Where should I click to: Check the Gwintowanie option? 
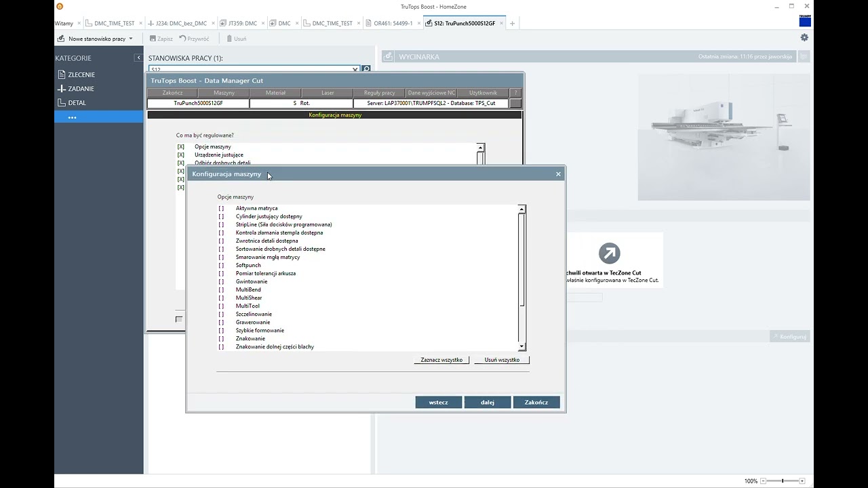click(x=221, y=281)
